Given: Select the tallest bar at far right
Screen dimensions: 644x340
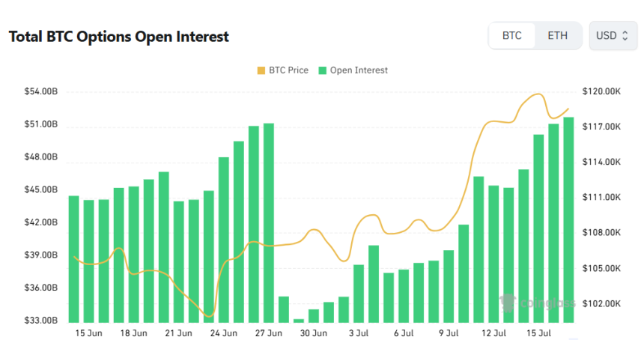Looking at the screenshot, I should click(x=568, y=219).
